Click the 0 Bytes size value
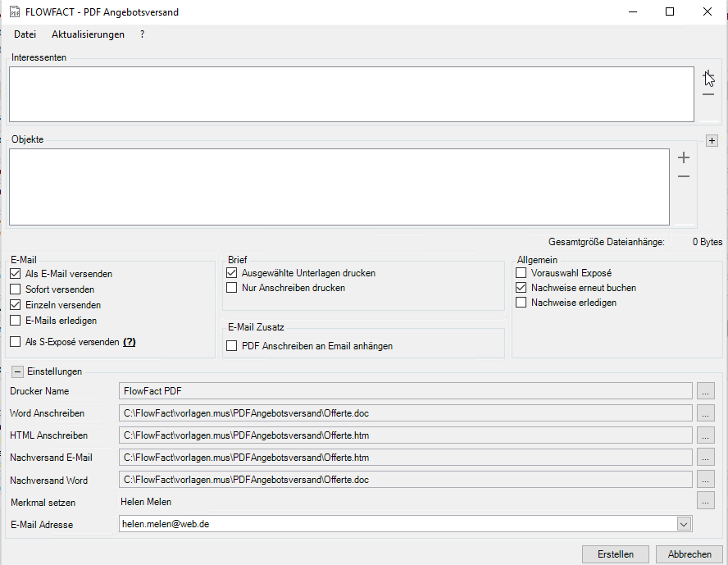This screenshot has width=728, height=565. click(x=708, y=242)
